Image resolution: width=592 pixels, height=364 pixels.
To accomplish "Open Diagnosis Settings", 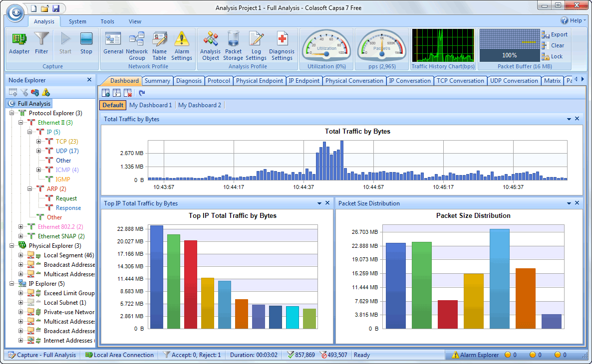I will (x=282, y=46).
